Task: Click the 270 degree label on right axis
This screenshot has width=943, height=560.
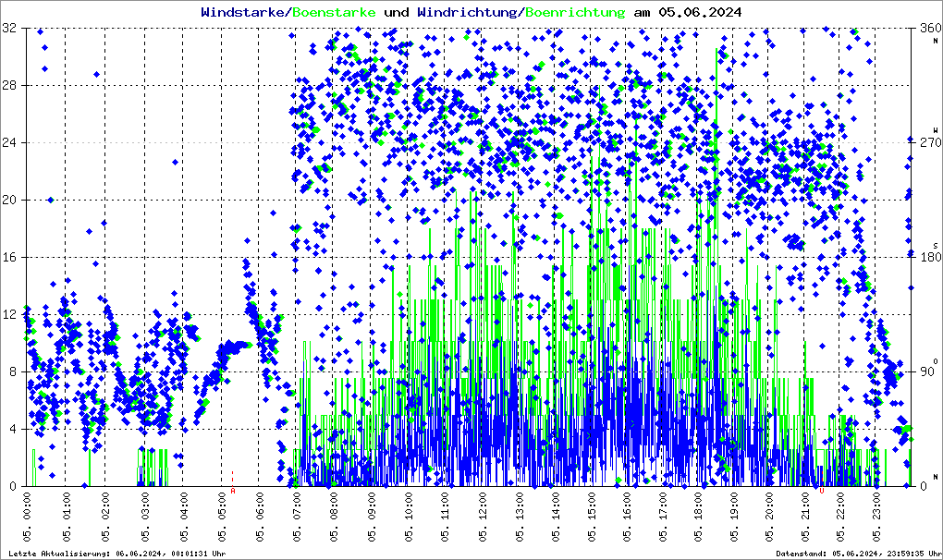Action: pos(925,143)
